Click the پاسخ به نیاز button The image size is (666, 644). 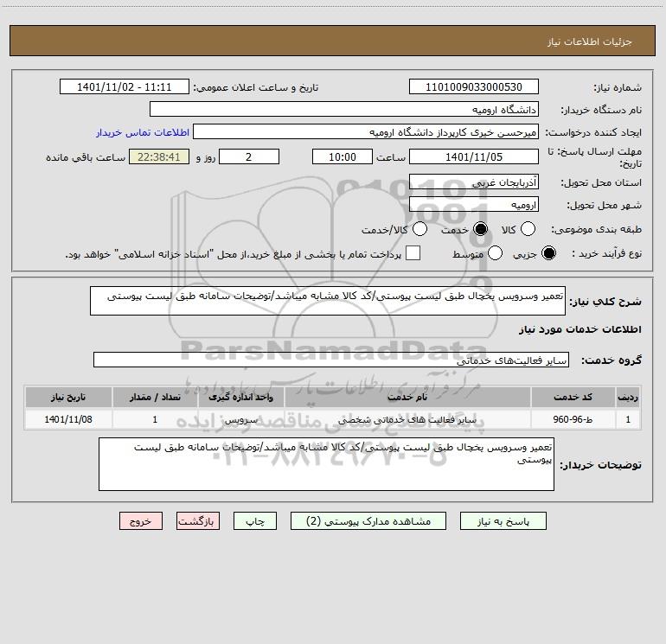503,521
